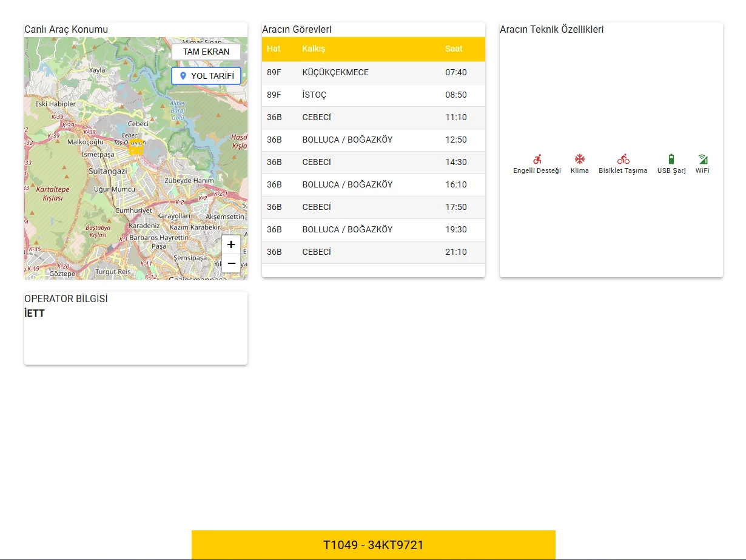Click the yellow bus marker on map
746x560 pixels.
(136, 147)
